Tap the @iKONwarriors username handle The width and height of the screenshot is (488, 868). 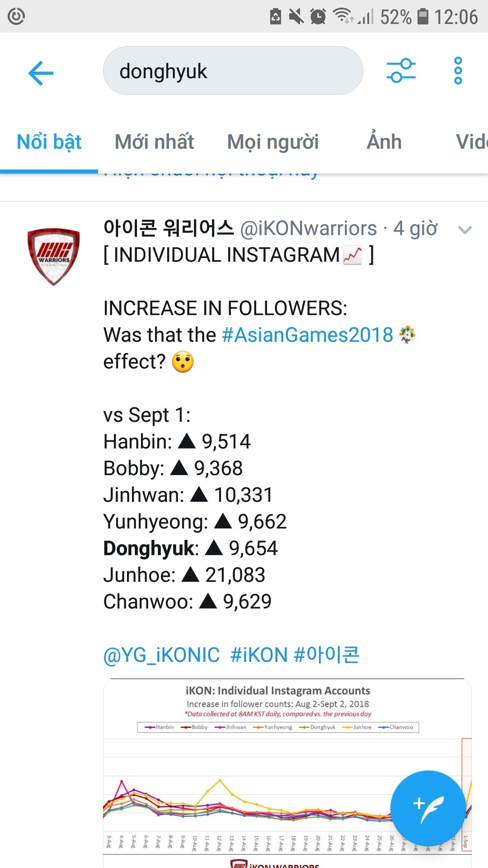(x=308, y=229)
